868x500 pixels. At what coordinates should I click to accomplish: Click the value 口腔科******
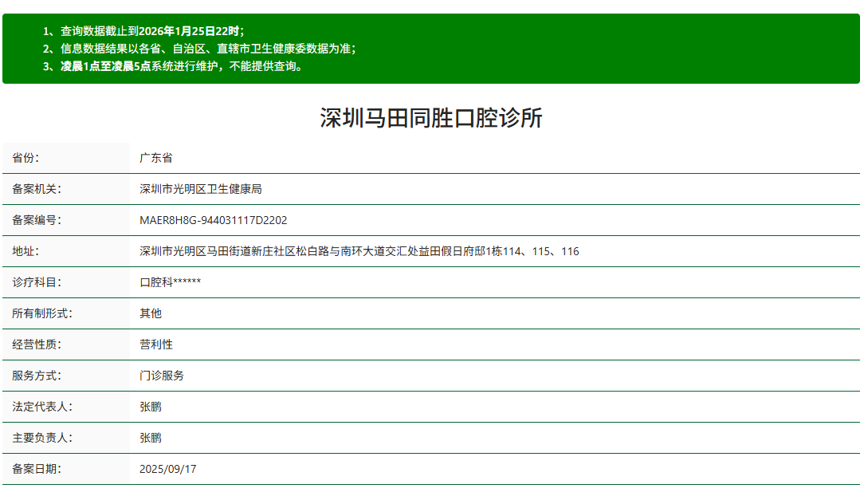click(171, 282)
